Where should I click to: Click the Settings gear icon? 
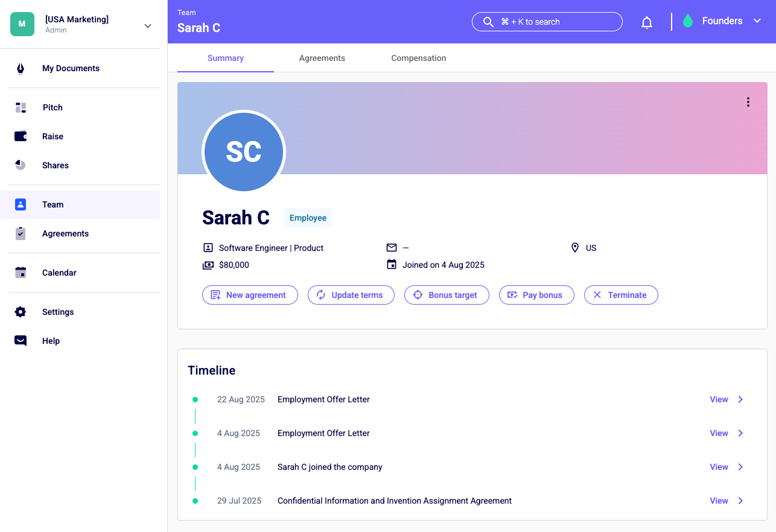pyautogui.click(x=21, y=312)
